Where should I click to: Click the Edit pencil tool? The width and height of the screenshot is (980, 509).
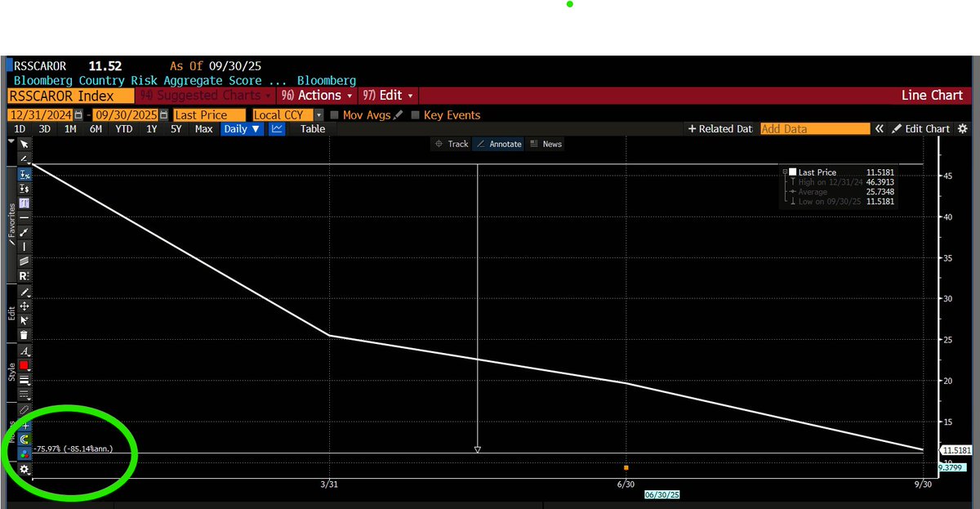(24, 292)
